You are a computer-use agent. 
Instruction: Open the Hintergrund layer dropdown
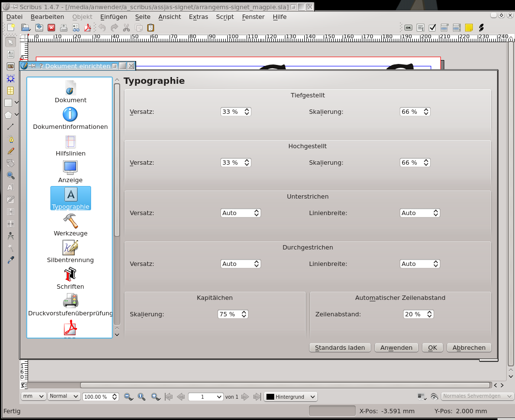[x=291, y=396]
